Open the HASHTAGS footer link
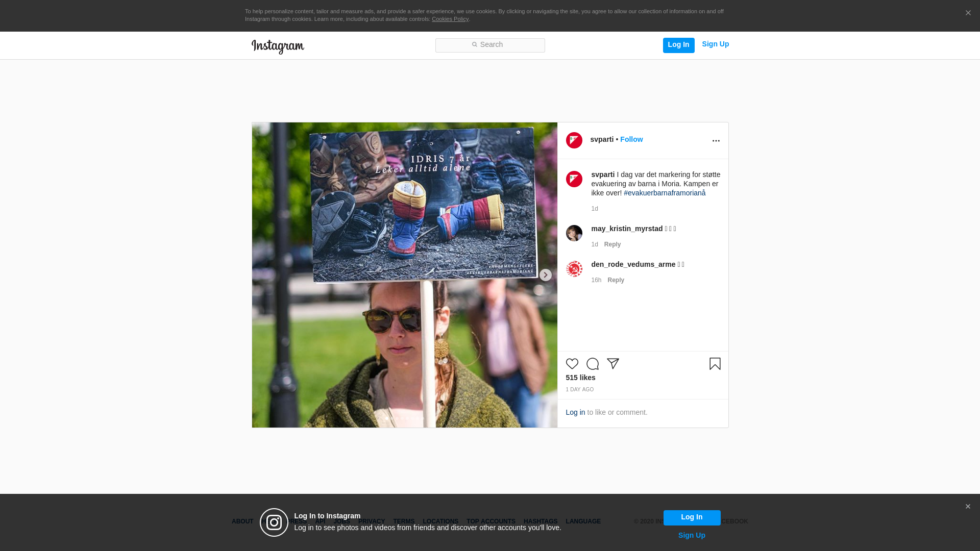The image size is (980, 551). (x=540, y=521)
